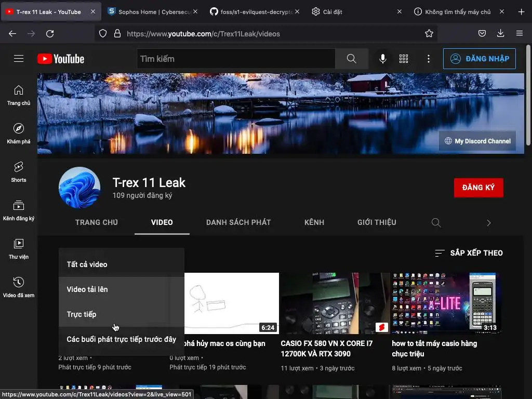
Task: Click the browser URL address bar
Action: click(266, 34)
